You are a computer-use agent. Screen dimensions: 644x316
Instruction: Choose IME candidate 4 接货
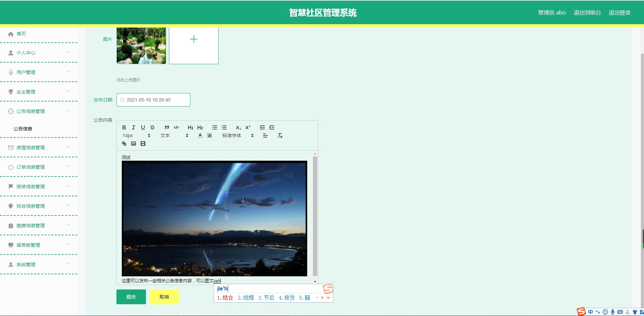point(287,298)
